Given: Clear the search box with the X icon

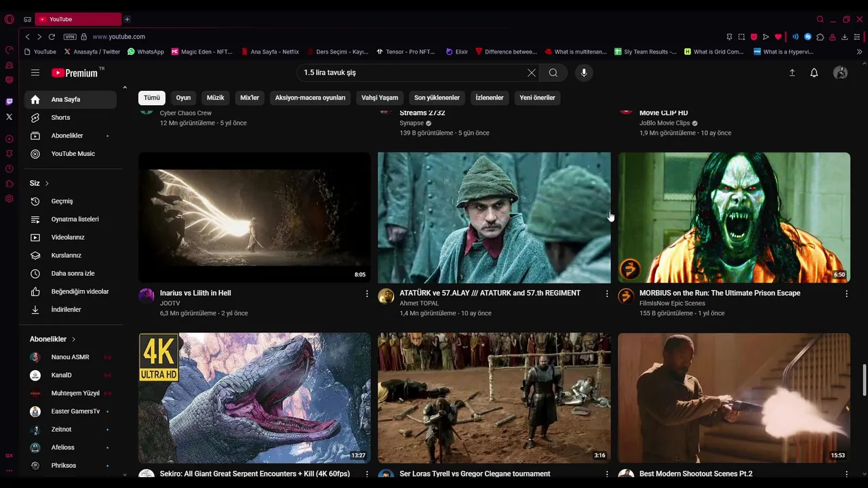Looking at the screenshot, I should pyautogui.click(x=532, y=73).
